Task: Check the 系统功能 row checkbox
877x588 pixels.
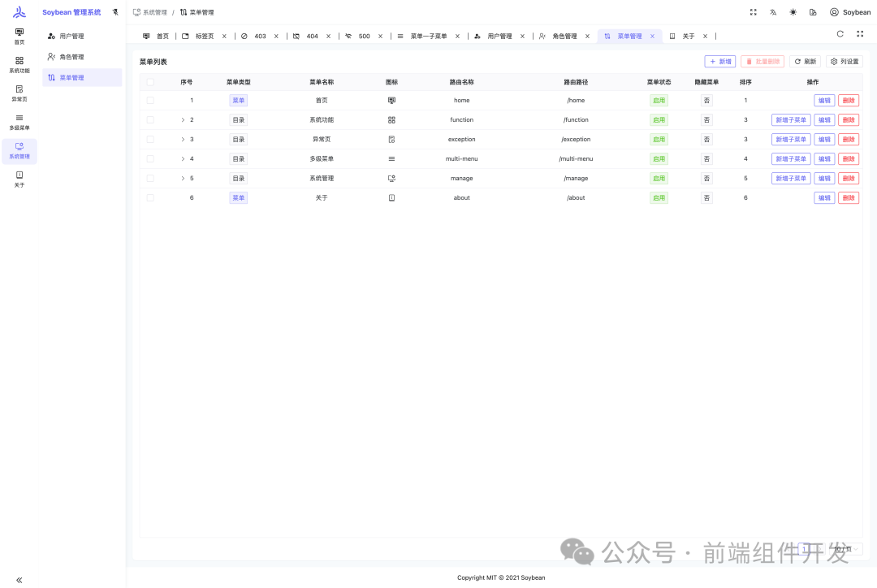Action: (150, 119)
